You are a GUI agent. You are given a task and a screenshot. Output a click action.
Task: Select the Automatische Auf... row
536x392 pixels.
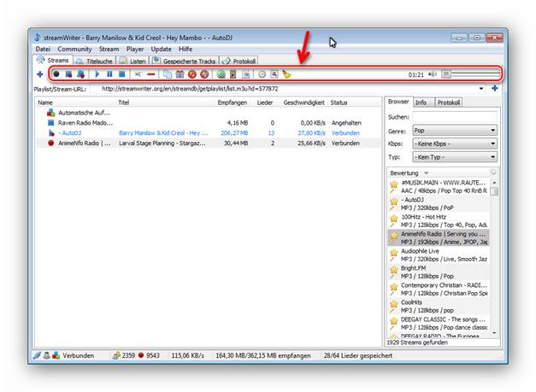(208, 113)
